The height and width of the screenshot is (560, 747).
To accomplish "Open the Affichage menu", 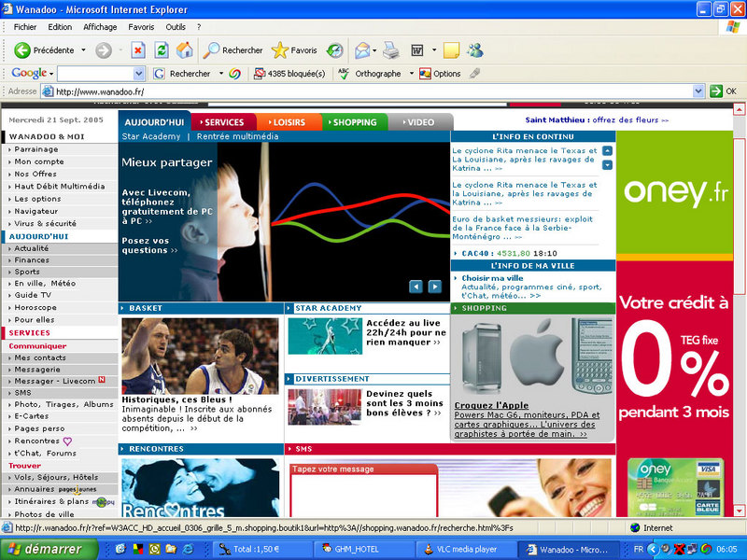I will 100,27.
